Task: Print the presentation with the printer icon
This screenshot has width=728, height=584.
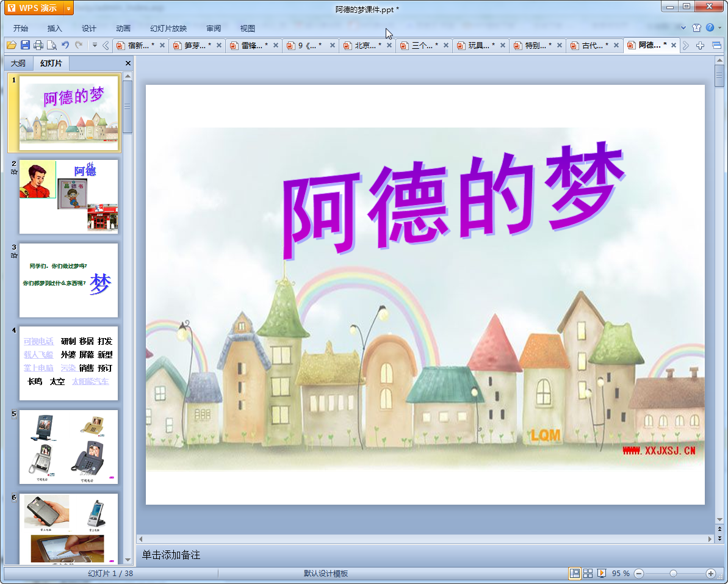Action: pyautogui.click(x=38, y=45)
